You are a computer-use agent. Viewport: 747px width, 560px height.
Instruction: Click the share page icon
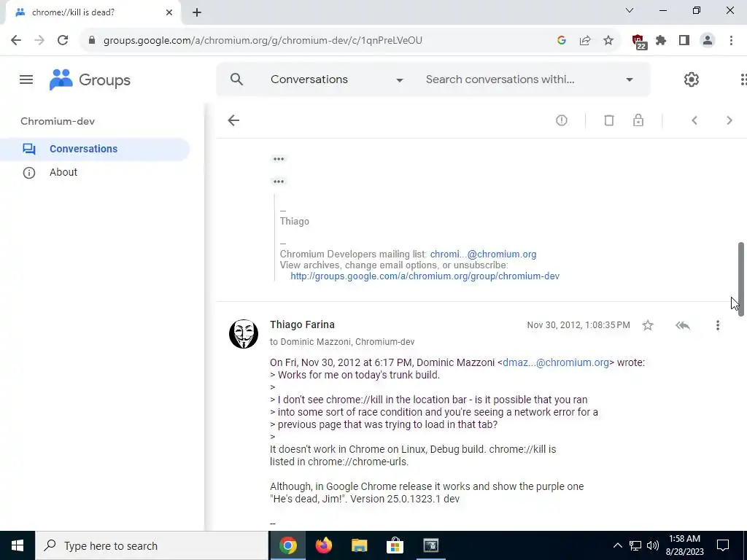(585, 41)
